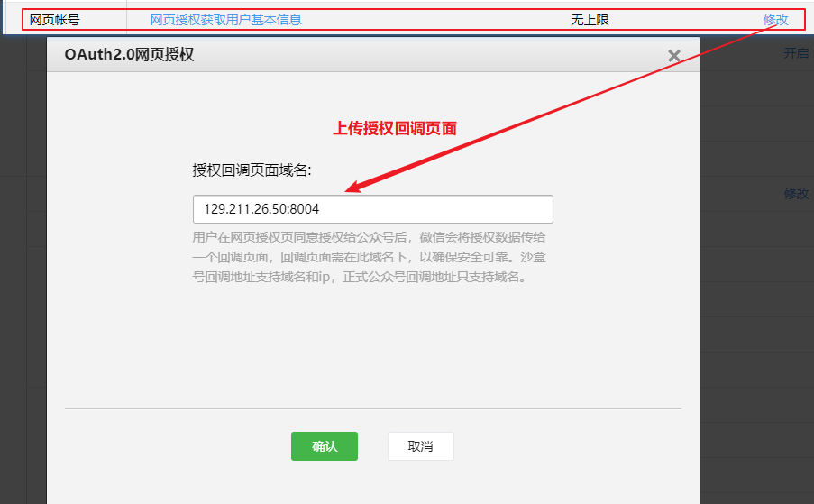Confirm with the green 确认 button
Screen dimensions: 814x504
click(x=325, y=446)
